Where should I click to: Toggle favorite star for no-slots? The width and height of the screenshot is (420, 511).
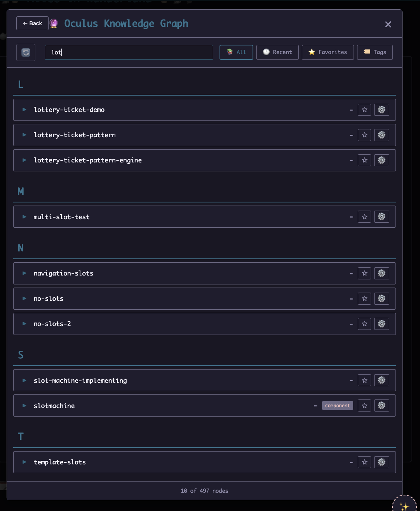tap(364, 299)
